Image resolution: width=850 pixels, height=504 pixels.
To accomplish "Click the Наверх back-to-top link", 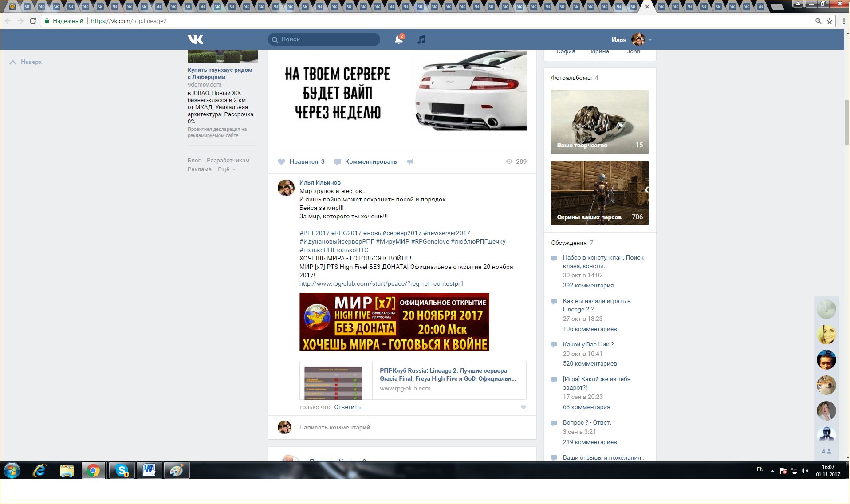I will coord(26,62).
